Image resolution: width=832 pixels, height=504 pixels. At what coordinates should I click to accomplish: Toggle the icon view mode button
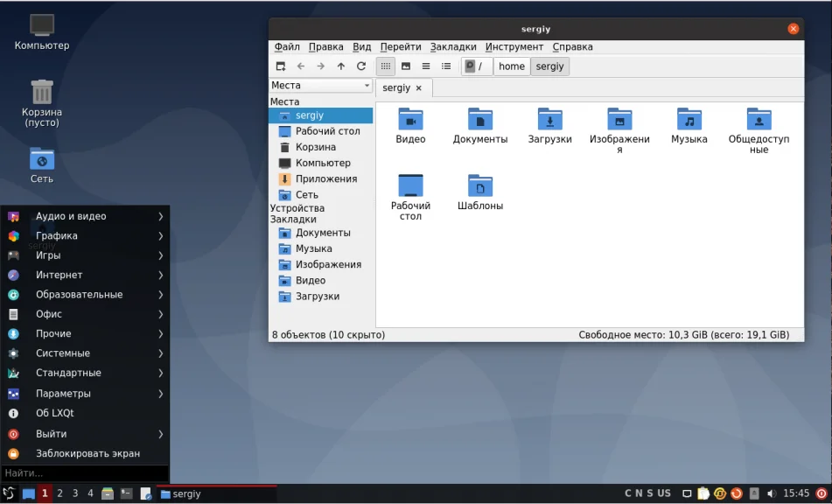tap(386, 66)
